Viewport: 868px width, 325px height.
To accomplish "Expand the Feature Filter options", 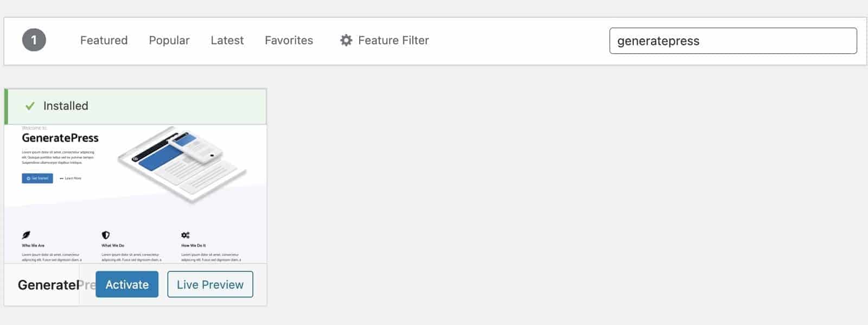I will coord(384,40).
